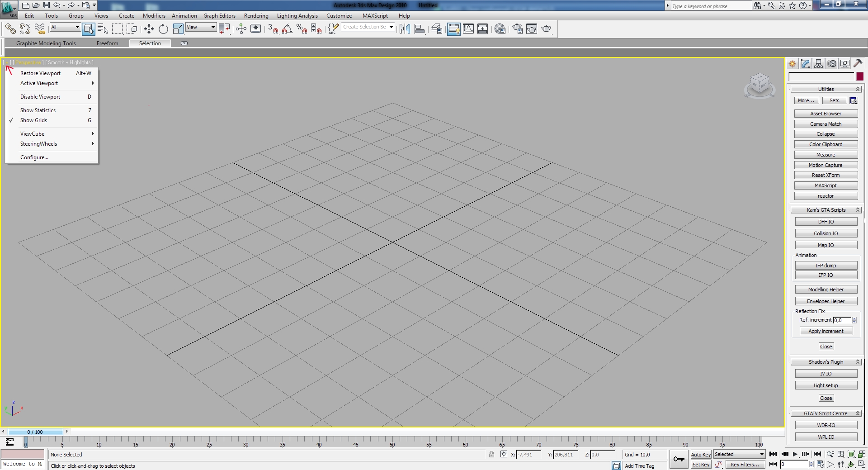The width and height of the screenshot is (868, 470).
Task: Toggle the selection lock icon
Action: 491,454
